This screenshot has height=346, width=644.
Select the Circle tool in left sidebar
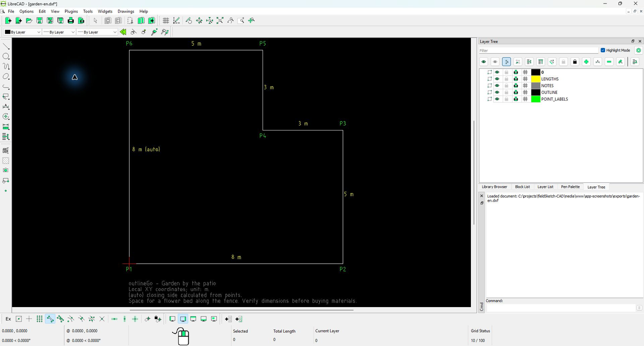click(x=6, y=56)
